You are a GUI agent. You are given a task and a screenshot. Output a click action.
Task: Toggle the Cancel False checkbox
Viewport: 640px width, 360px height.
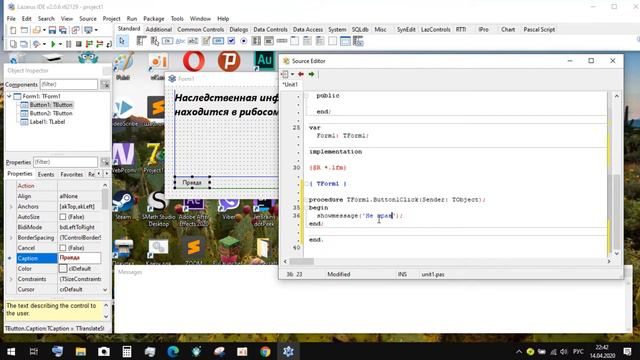63,248
